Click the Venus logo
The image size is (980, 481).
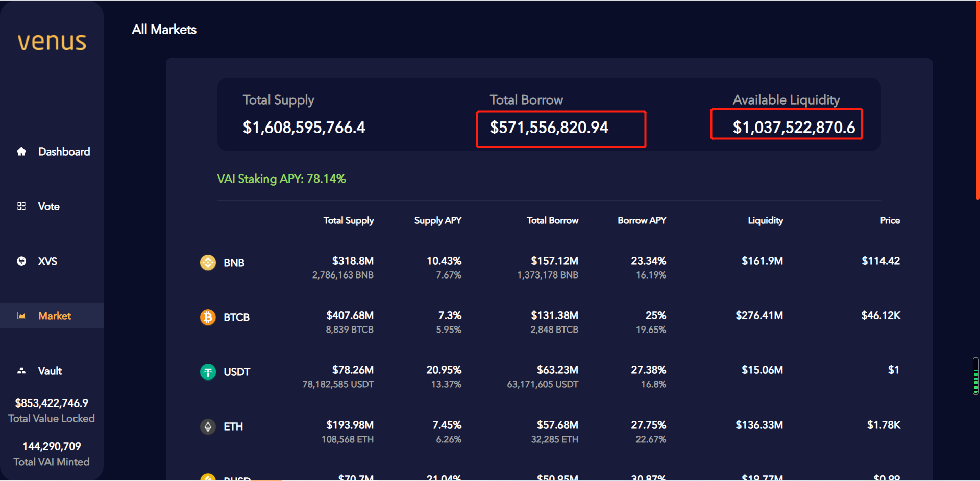pos(52,41)
